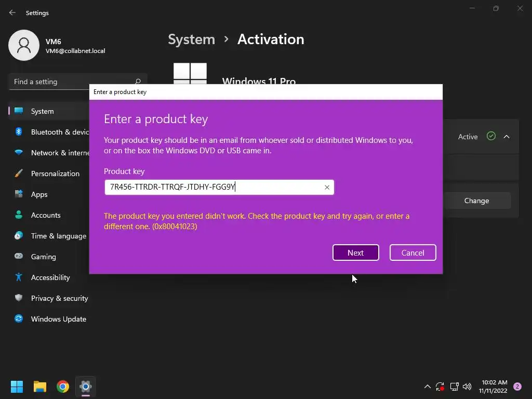Open notification center badge showing 2

tap(517, 387)
